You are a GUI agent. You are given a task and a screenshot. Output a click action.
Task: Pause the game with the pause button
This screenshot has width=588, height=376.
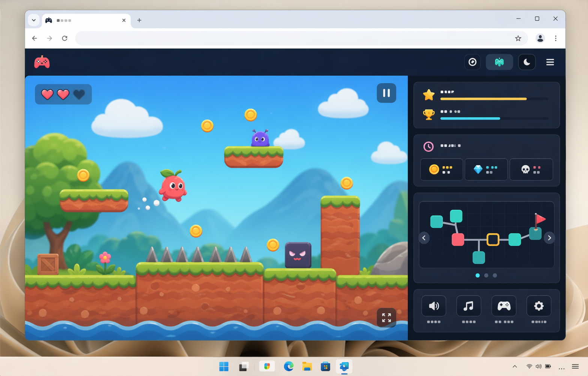[x=386, y=93]
